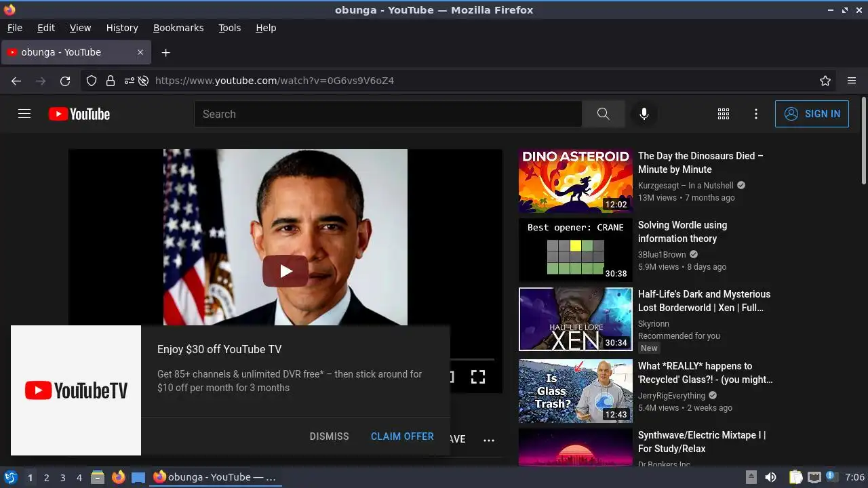This screenshot has width=868, height=488.
Task: Reload the current page
Action: (x=65, y=81)
